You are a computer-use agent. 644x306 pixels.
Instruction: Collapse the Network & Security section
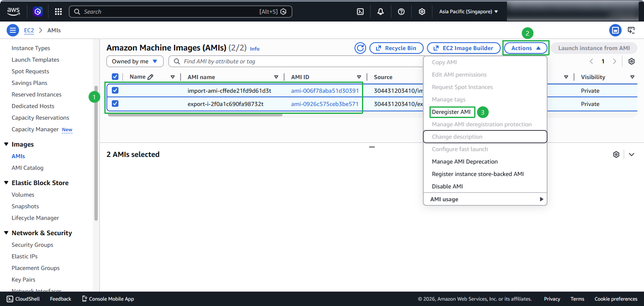click(6, 233)
